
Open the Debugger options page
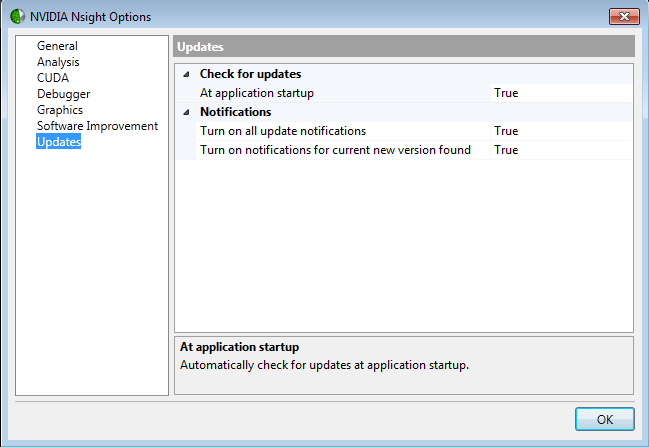[x=63, y=94]
